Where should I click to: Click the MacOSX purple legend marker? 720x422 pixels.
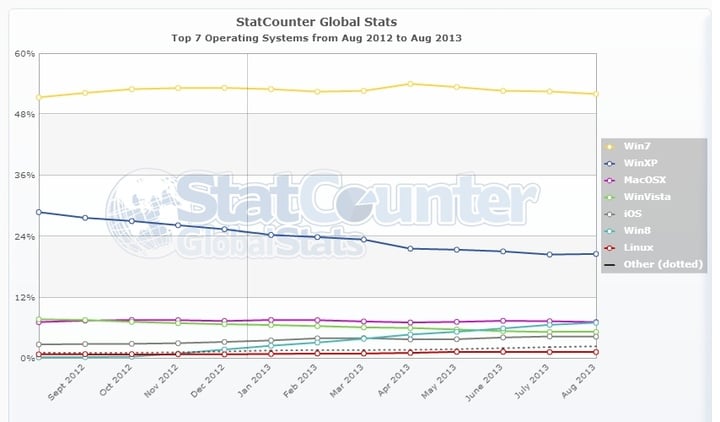610,180
